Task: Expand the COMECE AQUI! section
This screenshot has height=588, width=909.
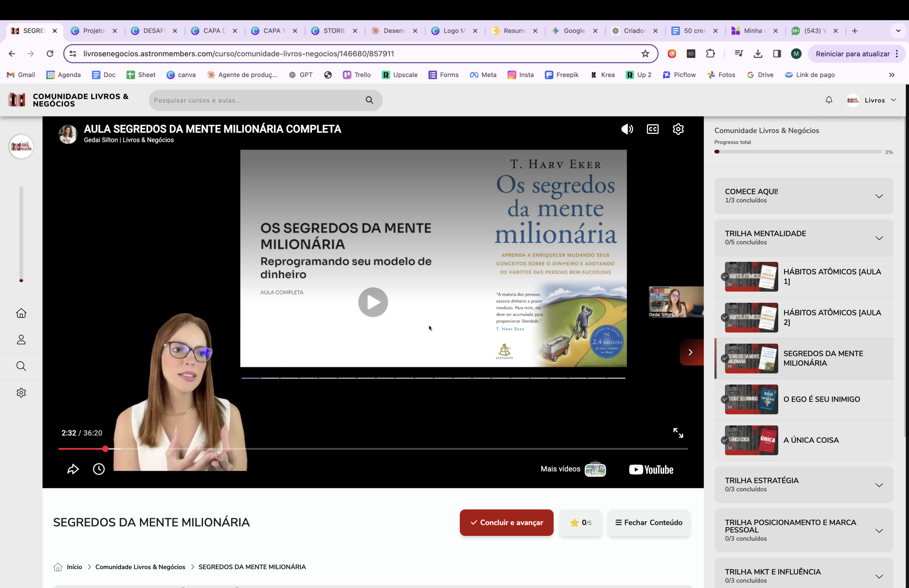Action: tap(803, 196)
